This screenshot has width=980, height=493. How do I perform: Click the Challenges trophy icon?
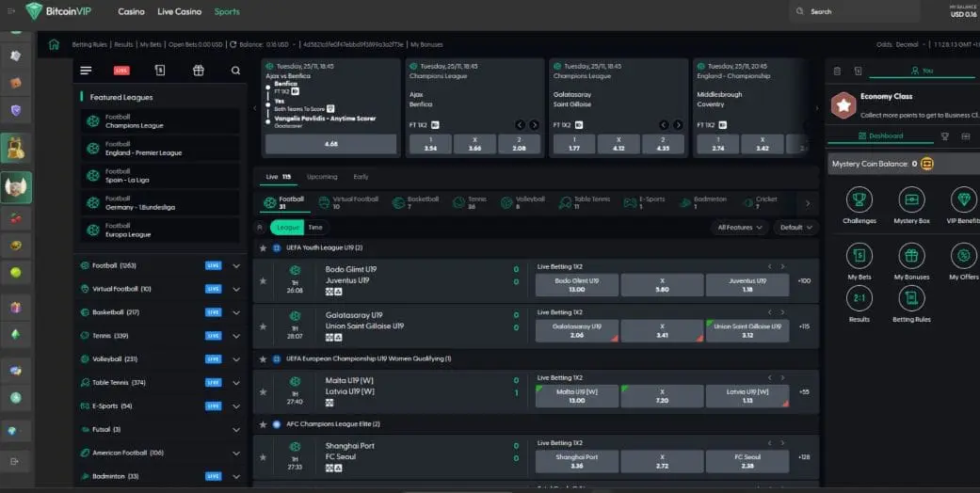[x=859, y=199]
